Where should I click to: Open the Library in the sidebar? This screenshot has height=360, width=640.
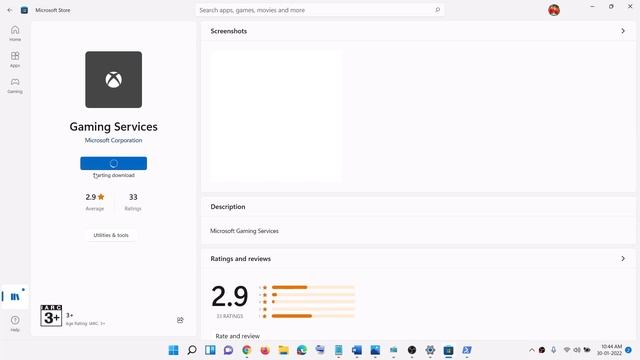coord(15,296)
